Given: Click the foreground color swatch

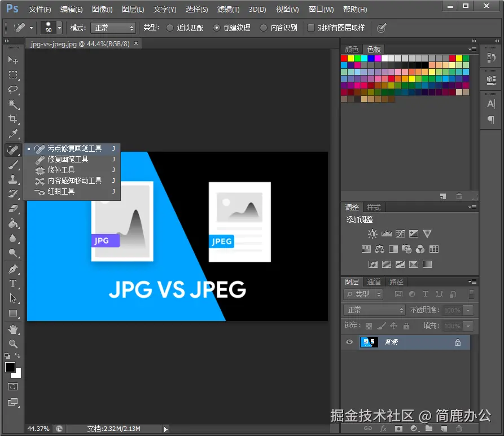Looking at the screenshot, I should click(10, 367).
